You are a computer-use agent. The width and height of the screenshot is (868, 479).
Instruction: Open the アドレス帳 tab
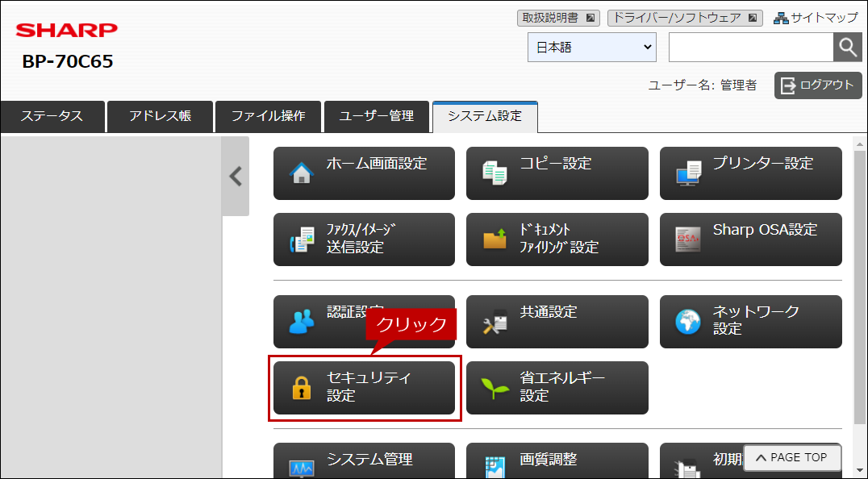[160, 116]
